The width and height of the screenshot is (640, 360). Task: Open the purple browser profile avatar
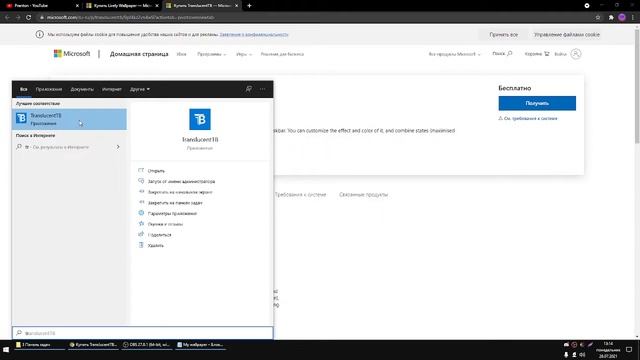click(x=622, y=17)
